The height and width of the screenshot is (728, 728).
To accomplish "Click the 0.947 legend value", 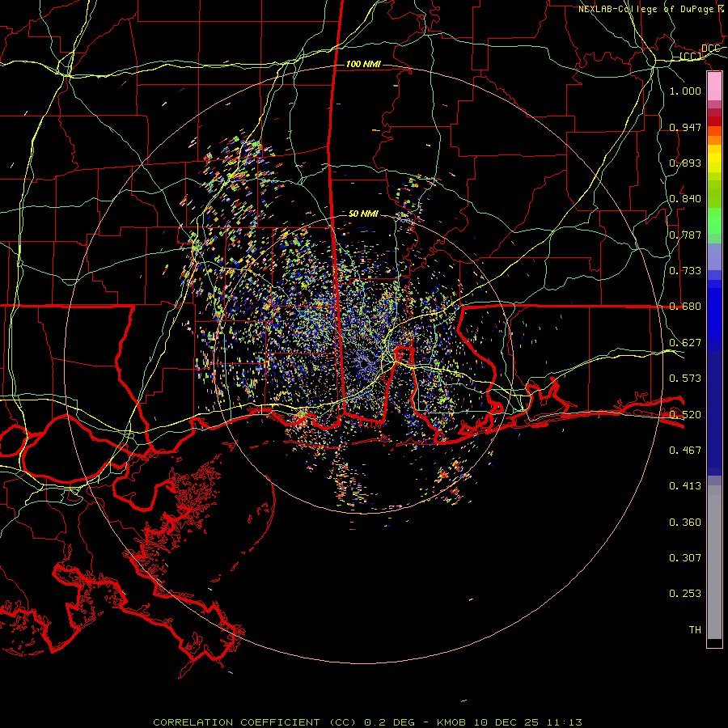I will (x=685, y=127).
